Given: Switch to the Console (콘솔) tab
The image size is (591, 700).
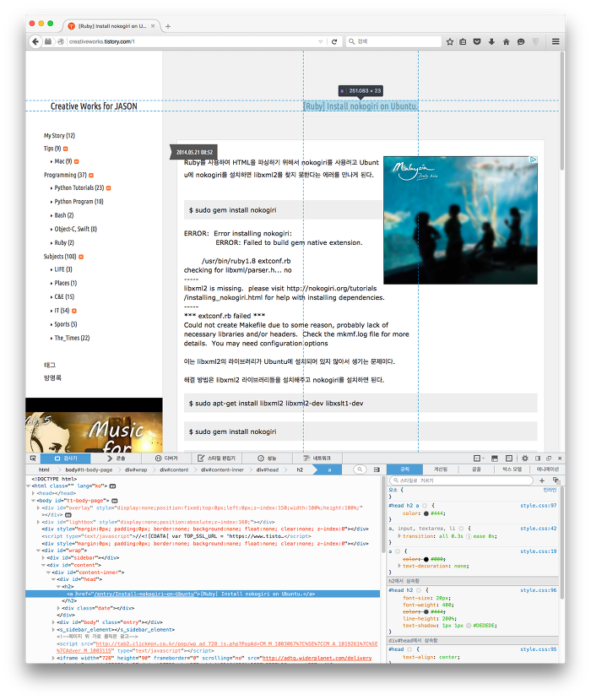Looking at the screenshot, I should (x=116, y=459).
